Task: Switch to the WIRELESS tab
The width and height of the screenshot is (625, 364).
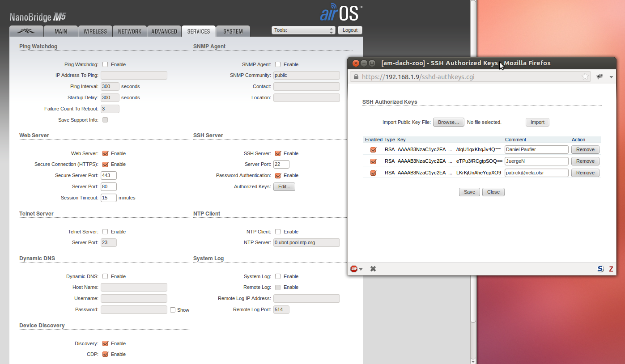Action: (x=95, y=31)
